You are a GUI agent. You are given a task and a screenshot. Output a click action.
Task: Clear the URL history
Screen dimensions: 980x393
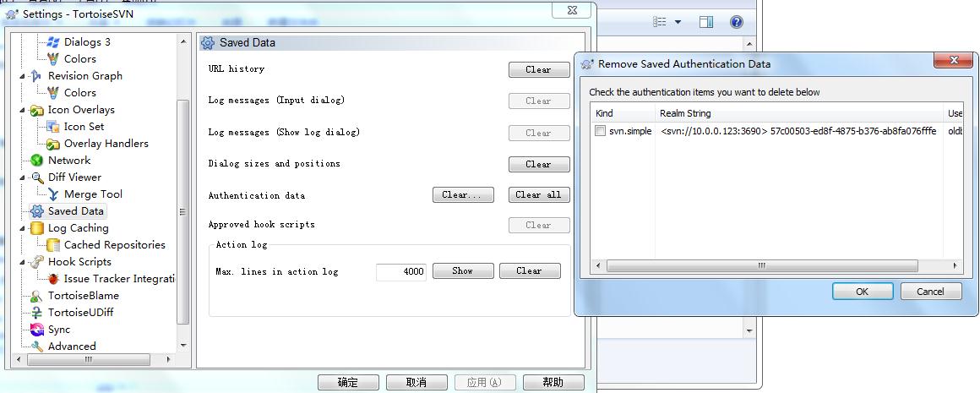click(539, 70)
